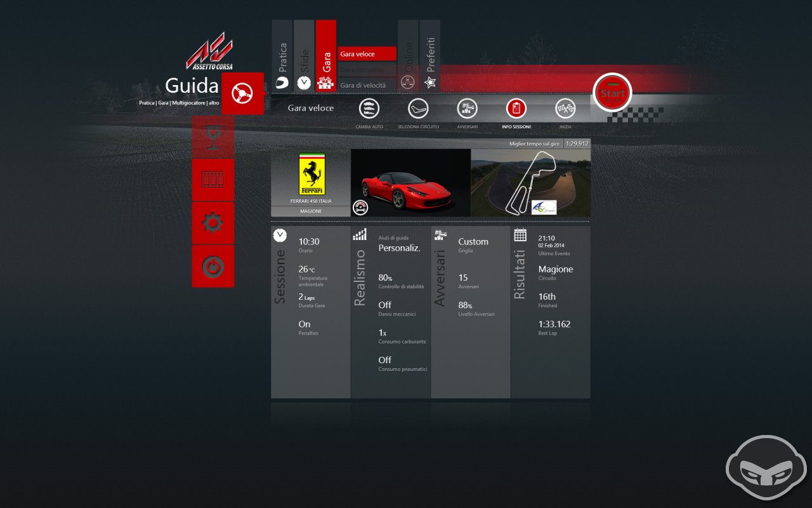Select Gara veloce menu entry
Image resolution: width=812 pixels, height=508 pixels.
pyautogui.click(x=367, y=54)
